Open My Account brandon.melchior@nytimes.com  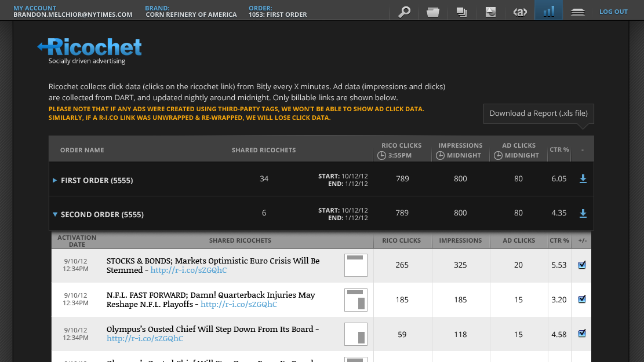(72, 11)
